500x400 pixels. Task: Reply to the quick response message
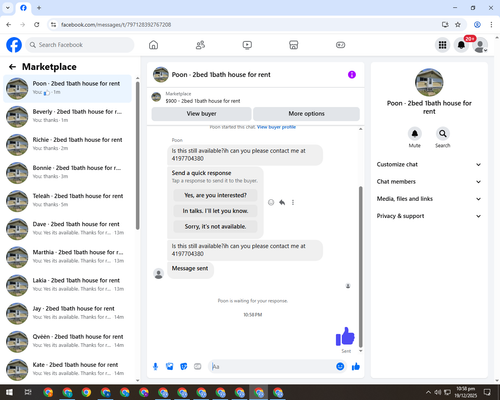pos(282,202)
